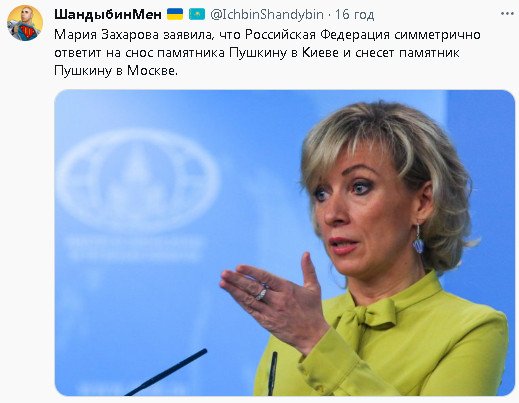
Task: Click the Kazakhstan flag emoji beside name
Action: [x=197, y=14]
